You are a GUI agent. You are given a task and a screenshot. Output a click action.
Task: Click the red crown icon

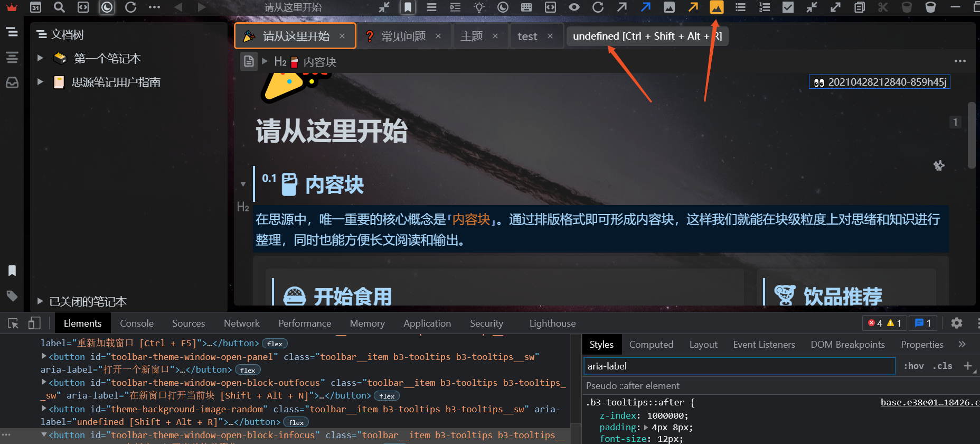12,7
